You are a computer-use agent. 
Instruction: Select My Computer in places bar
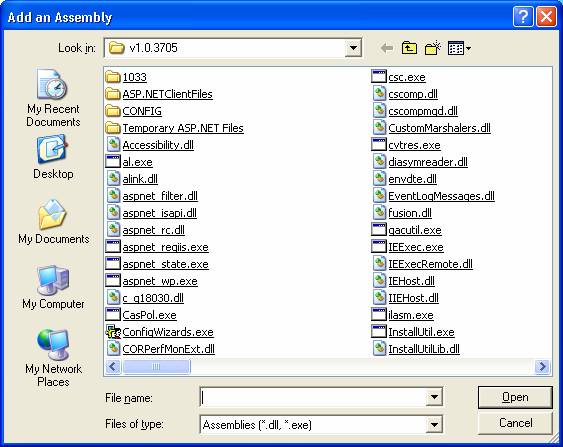coord(53,287)
